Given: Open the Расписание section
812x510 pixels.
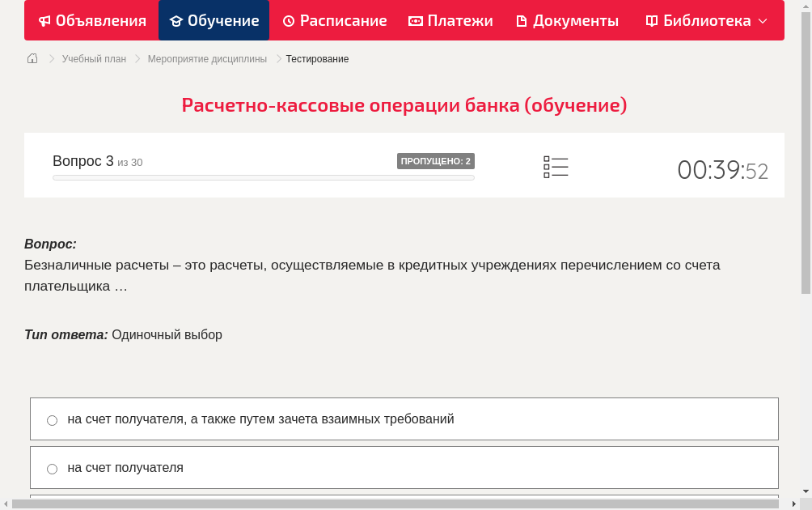Looking at the screenshot, I should [x=334, y=20].
